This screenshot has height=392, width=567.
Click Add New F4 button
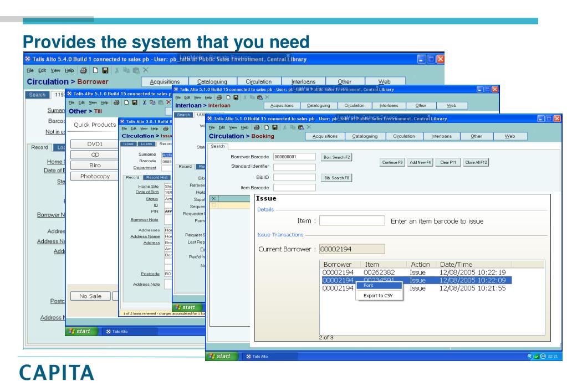[420, 163]
